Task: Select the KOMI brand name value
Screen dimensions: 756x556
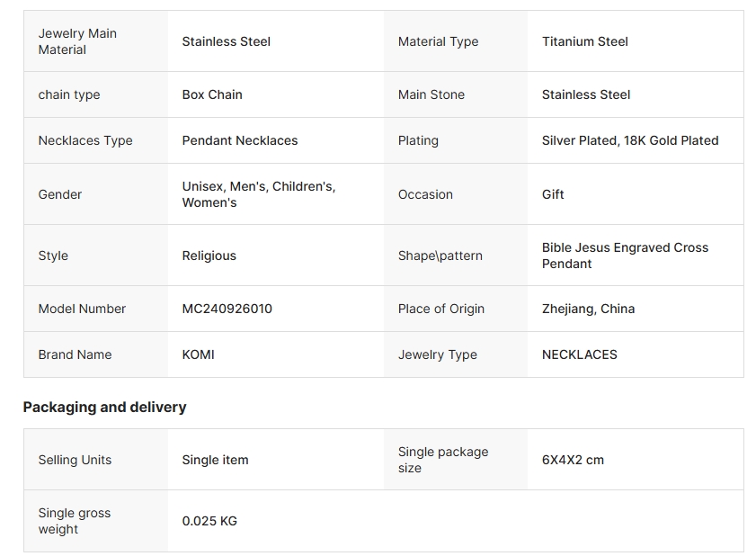Action: [x=198, y=354]
